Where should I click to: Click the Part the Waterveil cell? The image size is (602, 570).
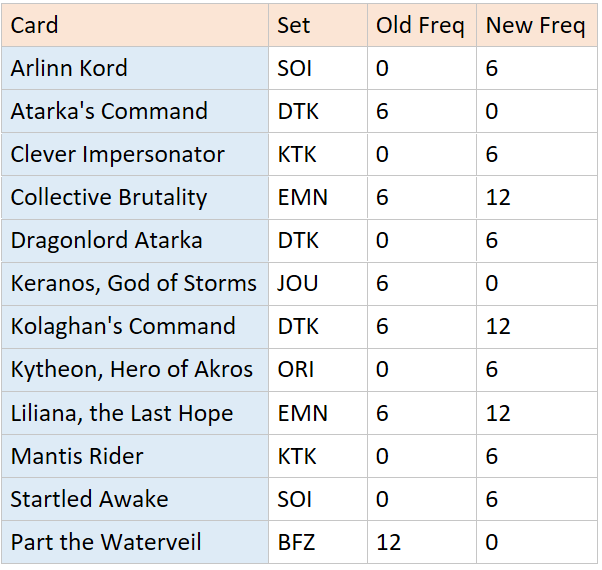tap(135, 542)
